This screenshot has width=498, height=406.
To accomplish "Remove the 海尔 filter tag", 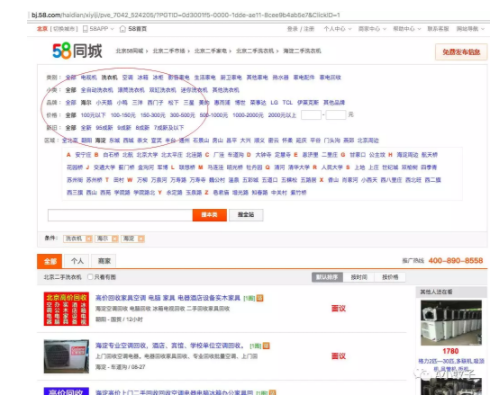I will (x=115, y=239).
